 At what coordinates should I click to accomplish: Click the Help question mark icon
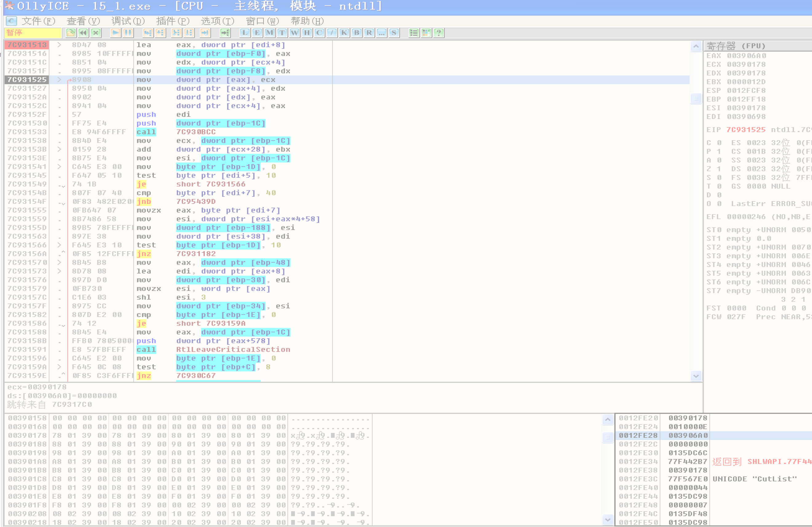[x=439, y=33]
